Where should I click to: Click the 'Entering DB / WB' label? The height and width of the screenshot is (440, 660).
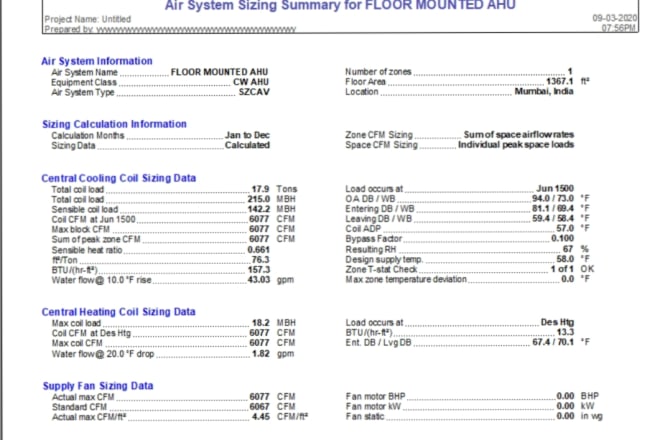(x=380, y=209)
